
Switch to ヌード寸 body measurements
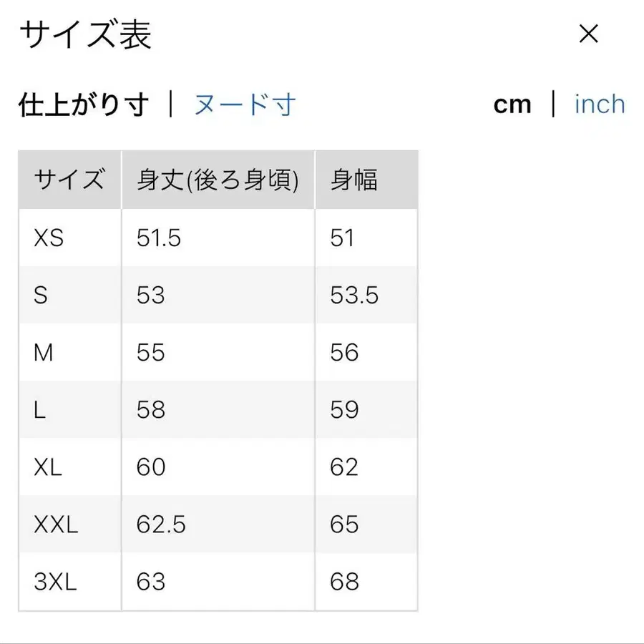click(x=243, y=104)
